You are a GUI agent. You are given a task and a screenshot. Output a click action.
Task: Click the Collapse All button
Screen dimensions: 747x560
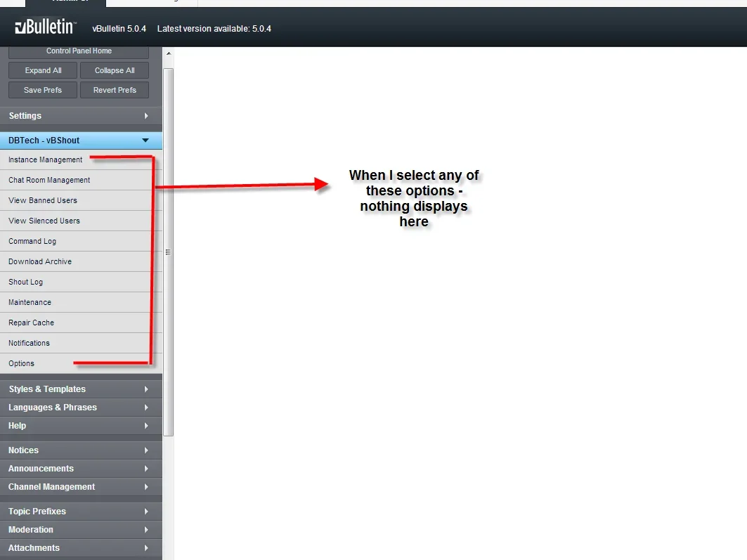[115, 70]
